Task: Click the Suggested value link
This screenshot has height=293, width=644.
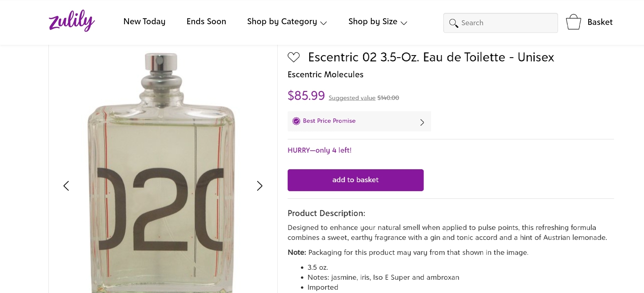Action: point(352,98)
